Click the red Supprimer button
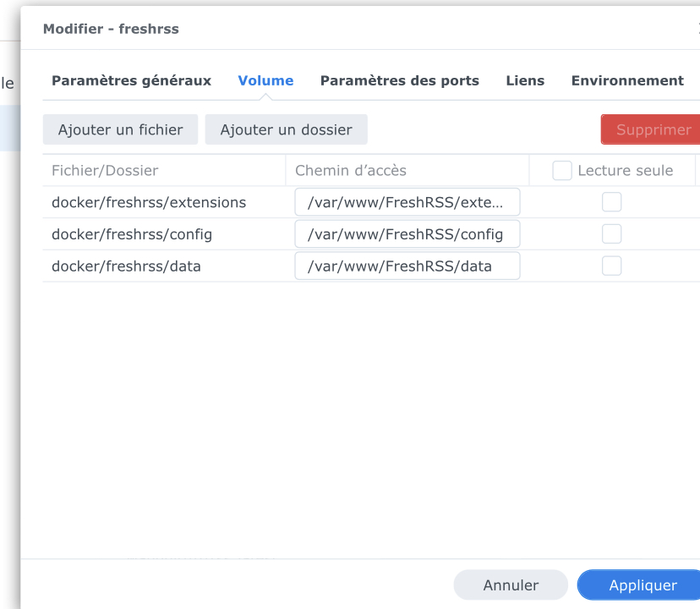 651,129
